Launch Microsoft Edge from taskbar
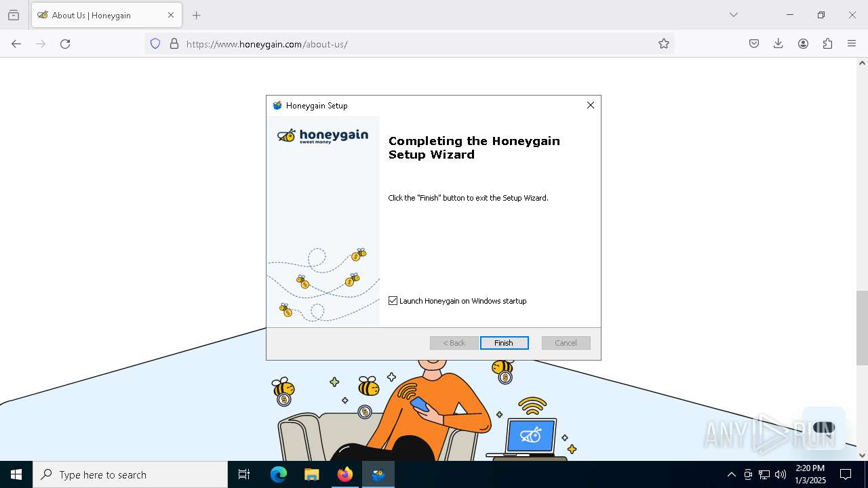Viewport: 868px width, 488px height. pyautogui.click(x=279, y=474)
